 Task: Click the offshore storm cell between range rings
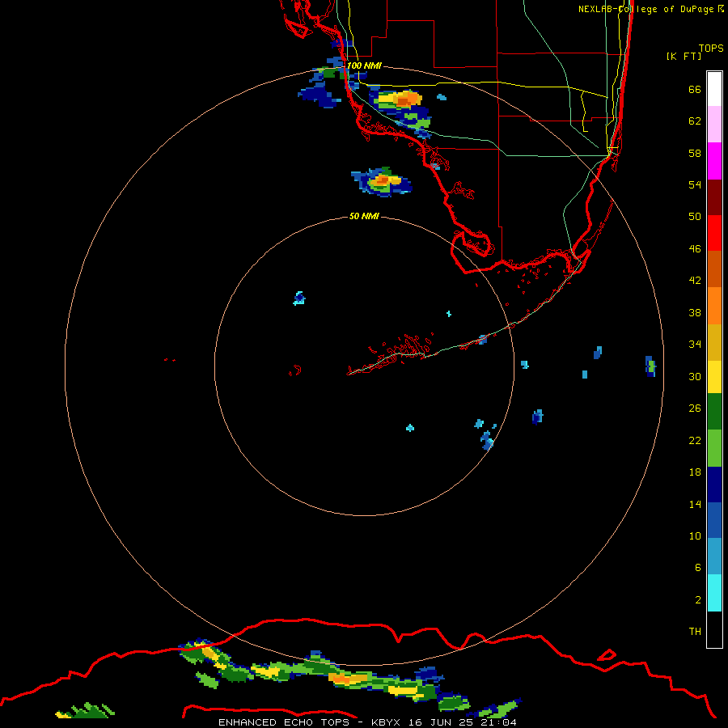(x=382, y=181)
